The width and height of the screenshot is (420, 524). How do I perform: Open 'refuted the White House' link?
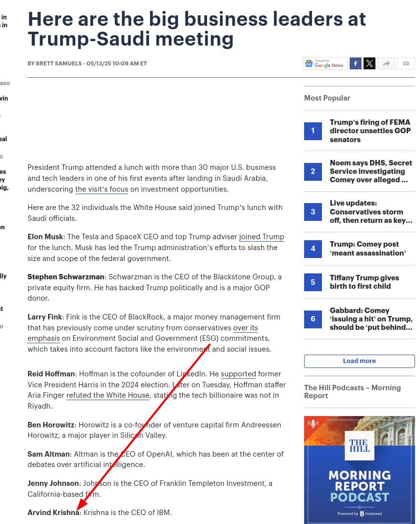coord(107,395)
